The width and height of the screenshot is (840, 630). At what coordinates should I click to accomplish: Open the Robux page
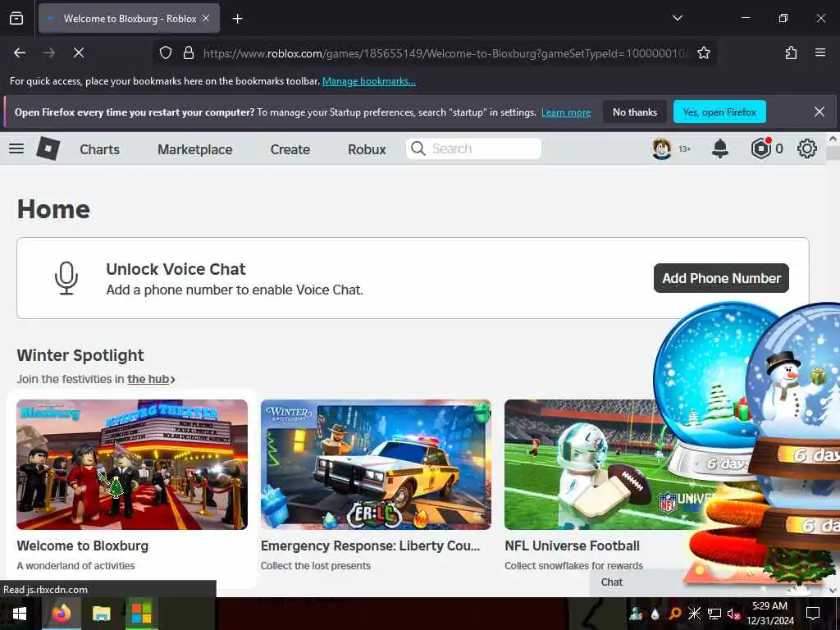coord(367,149)
